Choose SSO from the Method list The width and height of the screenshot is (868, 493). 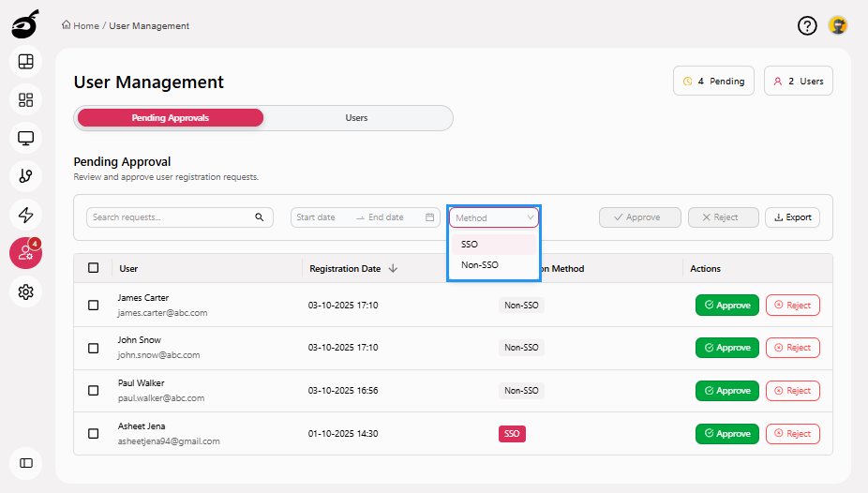494,244
